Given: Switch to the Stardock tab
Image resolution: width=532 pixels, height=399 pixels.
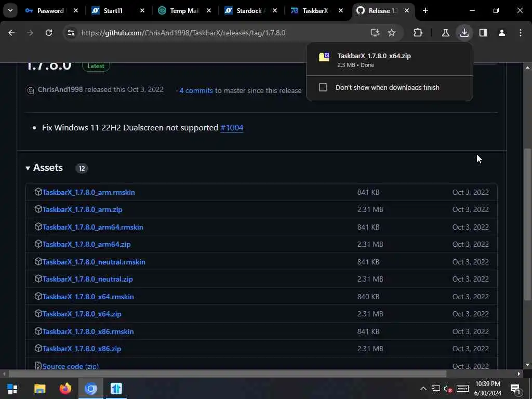Looking at the screenshot, I should click(250, 11).
